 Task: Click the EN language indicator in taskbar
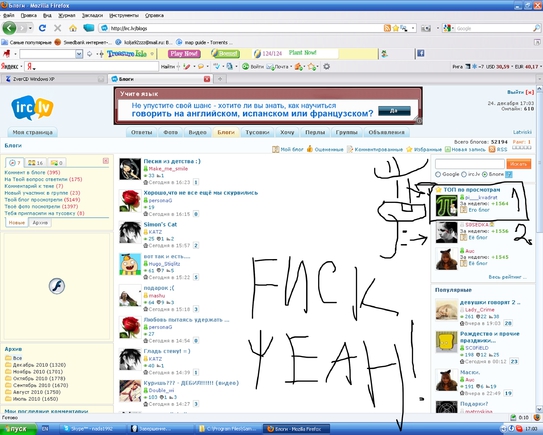click(45, 429)
